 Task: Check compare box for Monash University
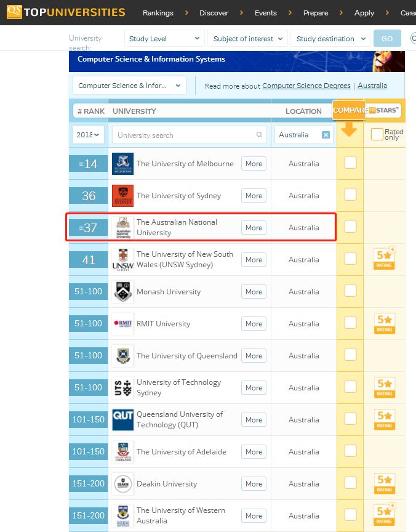click(x=350, y=291)
